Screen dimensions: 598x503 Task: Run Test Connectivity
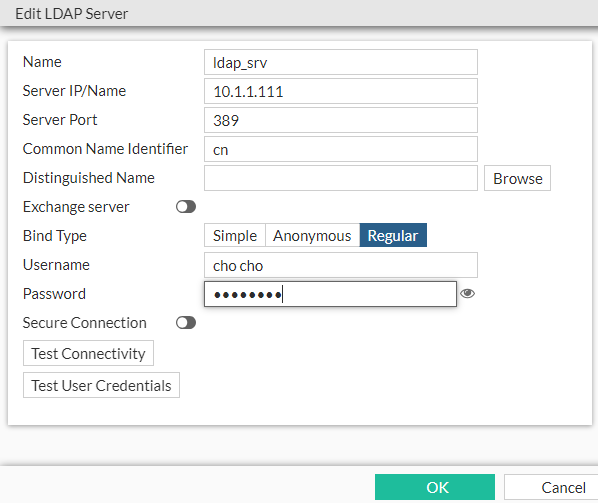pyautogui.click(x=88, y=353)
